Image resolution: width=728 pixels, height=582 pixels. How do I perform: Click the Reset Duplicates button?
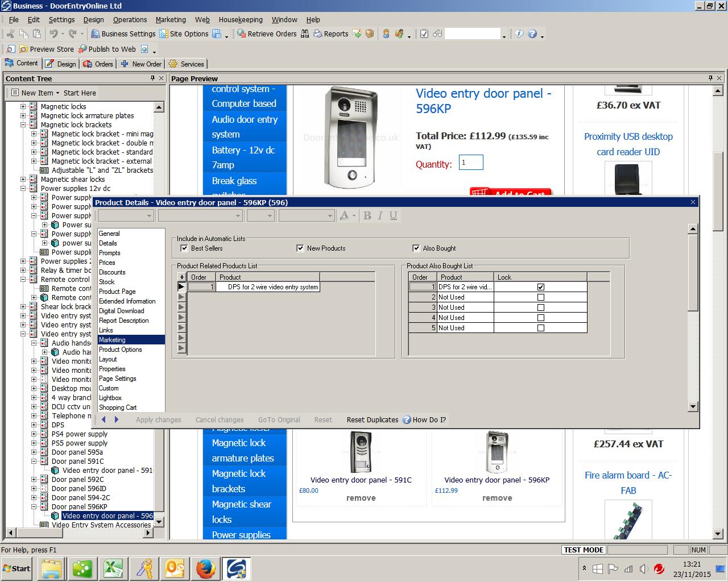[x=373, y=420]
